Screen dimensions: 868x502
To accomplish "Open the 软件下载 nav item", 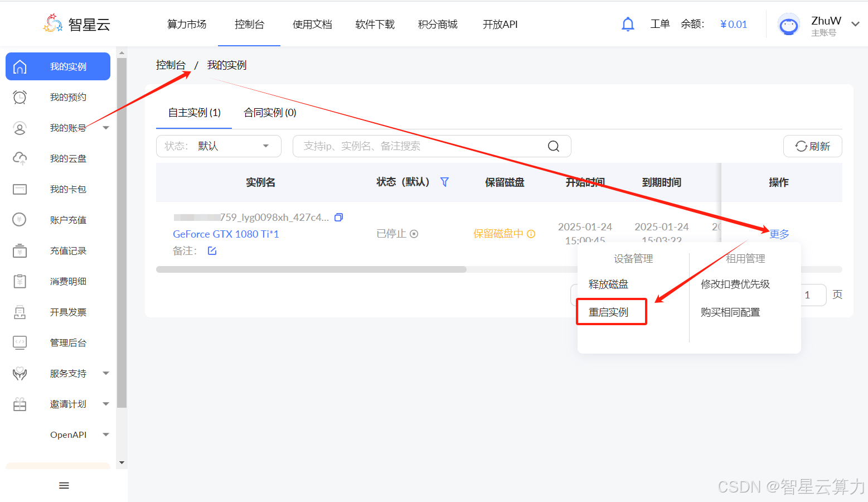I will coord(375,25).
